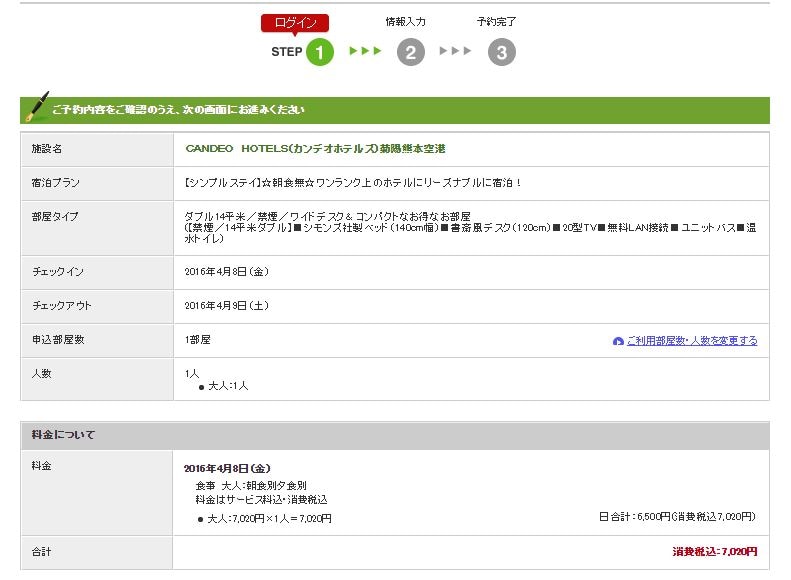Select the 人数 row label
The height and width of the screenshot is (580, 791).
point(41,374)
